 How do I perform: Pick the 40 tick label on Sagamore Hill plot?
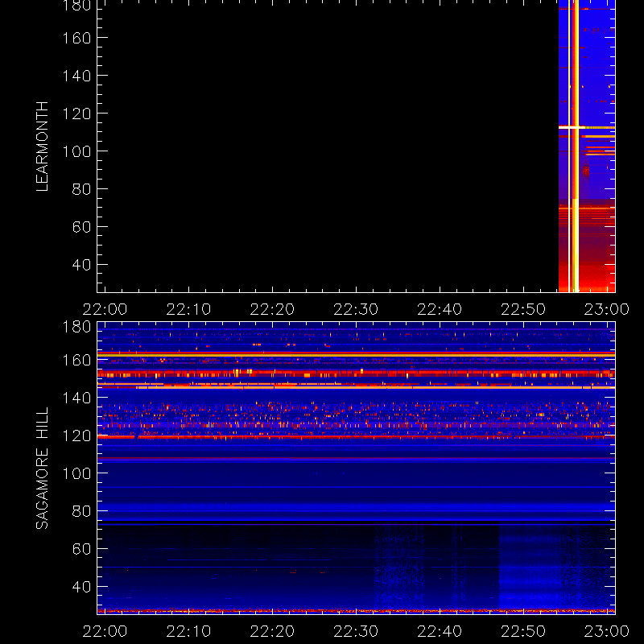point(81,587)
